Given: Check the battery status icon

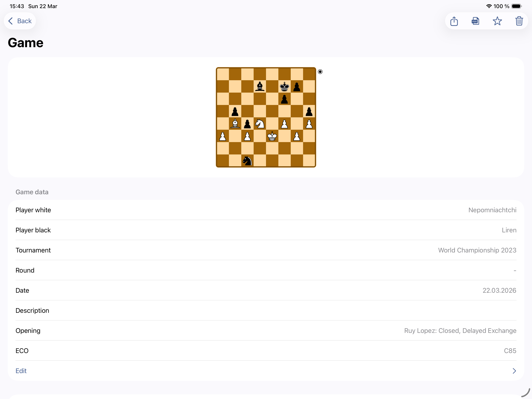Looking at the screenshot, I should (516, 6).
